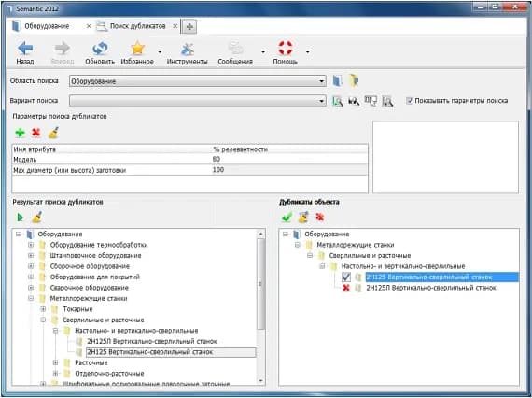Toggle checkbox next to 2Н125 duplicate item

pyautogui.click(x=345, y=277)
